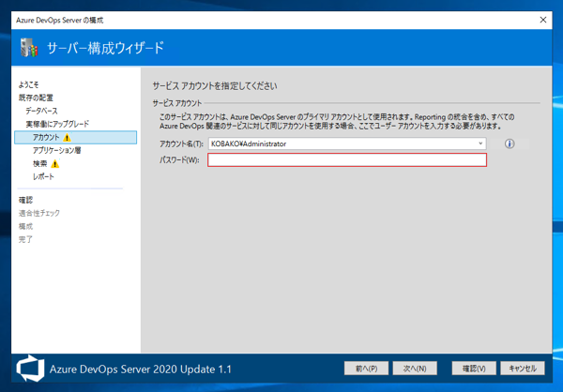Click the Azure DevOps Server 2020 Update 1.1 text
The width and height of the screenshot is (563, 392).
point(141,369)
